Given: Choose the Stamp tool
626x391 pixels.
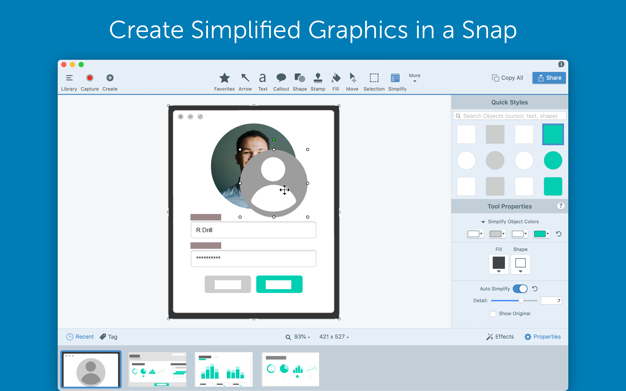Looking at the screenshot, I should [x=318, y=81].
